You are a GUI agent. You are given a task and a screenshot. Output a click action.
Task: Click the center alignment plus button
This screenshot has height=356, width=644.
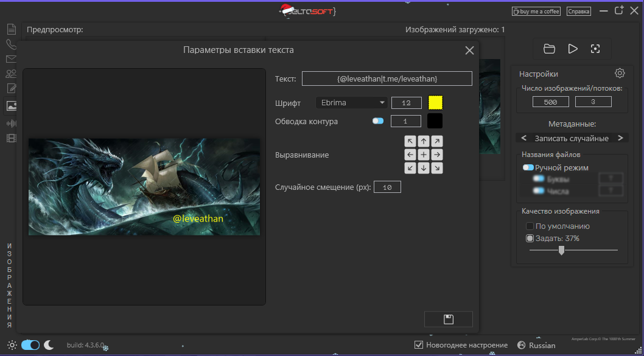coord(424,155)
